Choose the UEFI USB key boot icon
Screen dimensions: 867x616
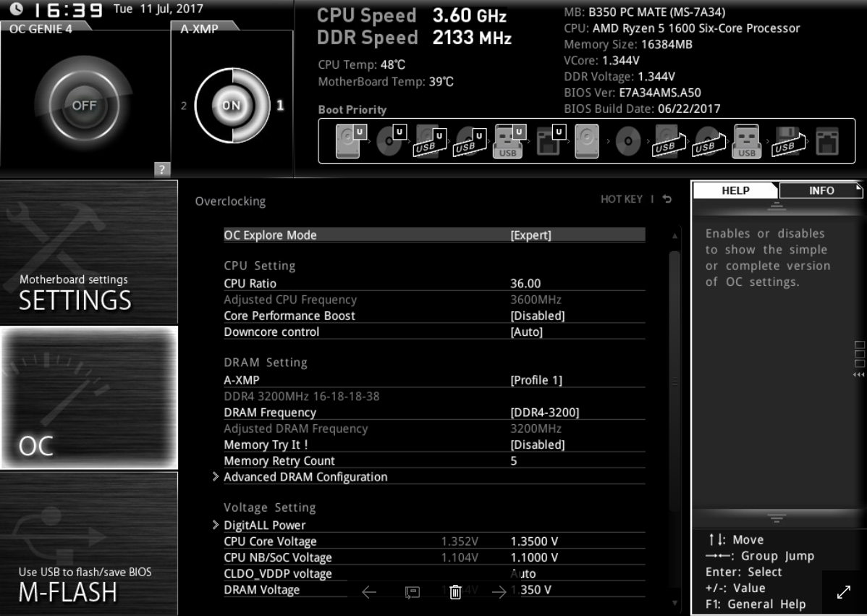pyautogui.click(x=509, y=141)
